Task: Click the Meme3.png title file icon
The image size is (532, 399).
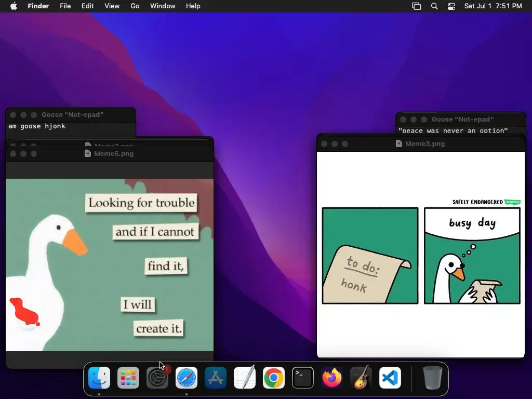Action: (399, 143)
